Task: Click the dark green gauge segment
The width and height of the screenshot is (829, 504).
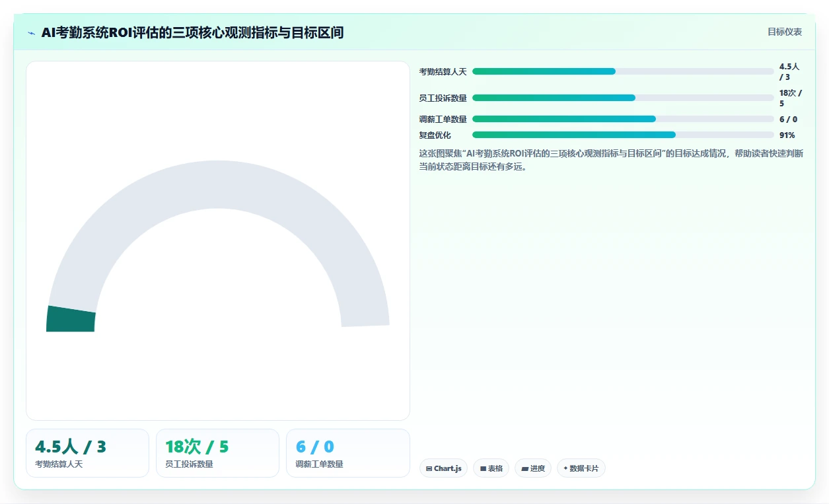Action: tap(71, 320)
